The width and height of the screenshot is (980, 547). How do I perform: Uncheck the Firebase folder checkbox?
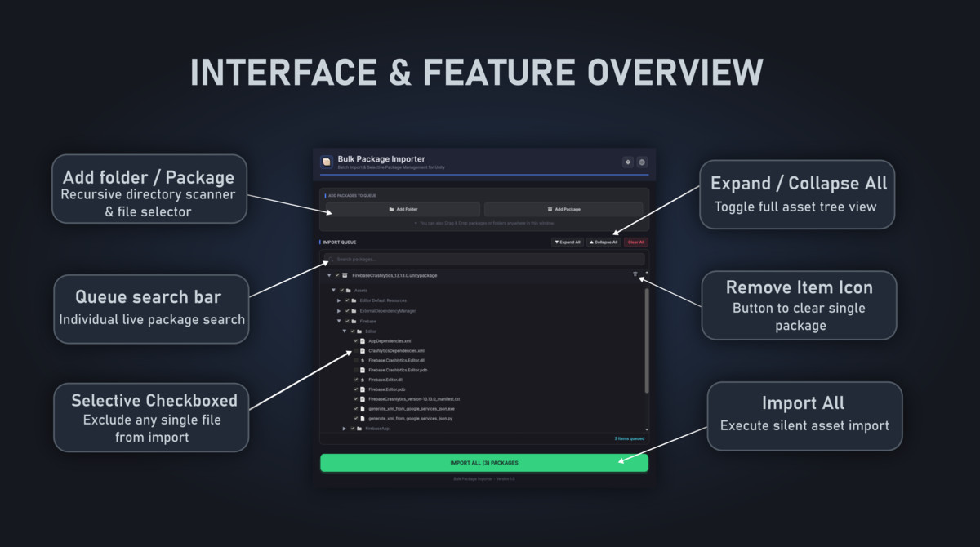click(x=347, y=321)
